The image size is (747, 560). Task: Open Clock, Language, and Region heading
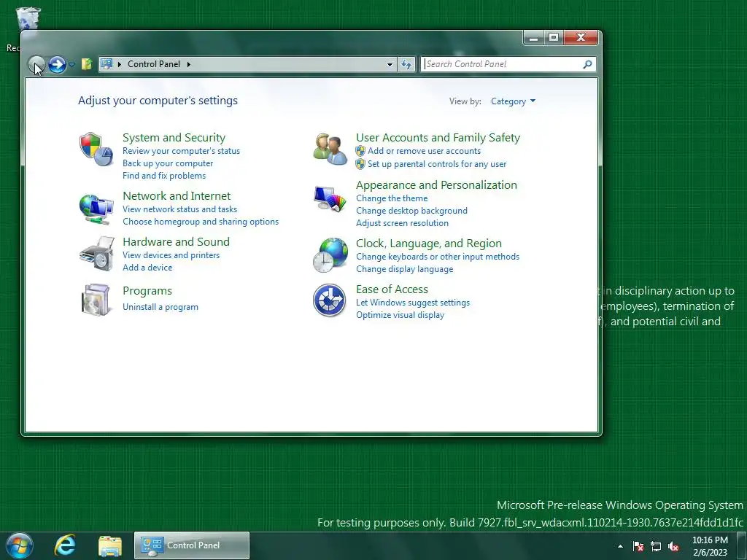[429, 244]
